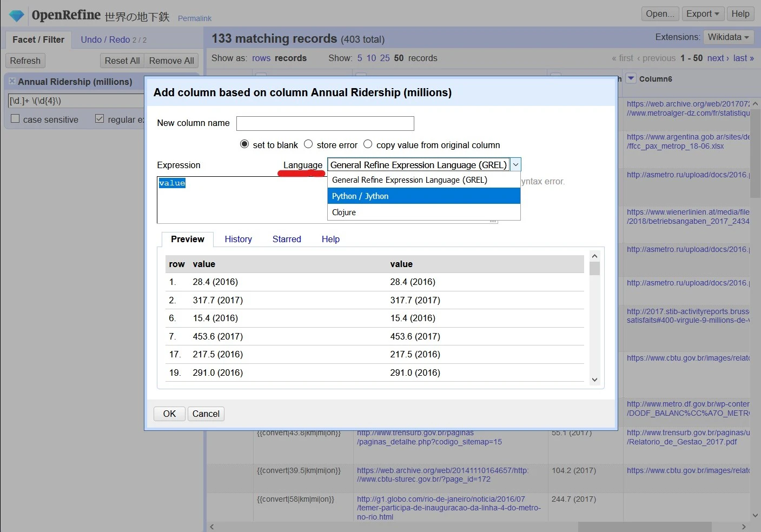Open the Help tab in the dialog
The width and height of the screenshot is (761, 532).
click(330, 239)
